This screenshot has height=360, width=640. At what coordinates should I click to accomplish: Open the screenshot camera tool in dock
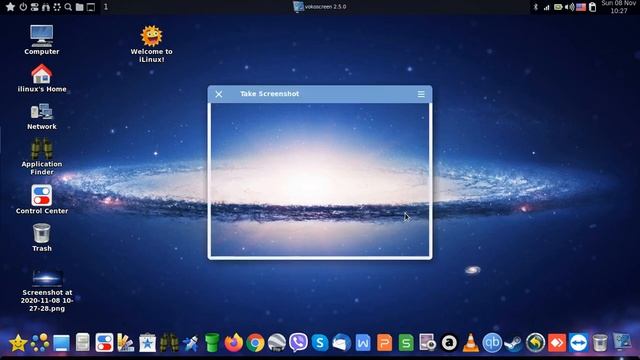click(427, 343)
